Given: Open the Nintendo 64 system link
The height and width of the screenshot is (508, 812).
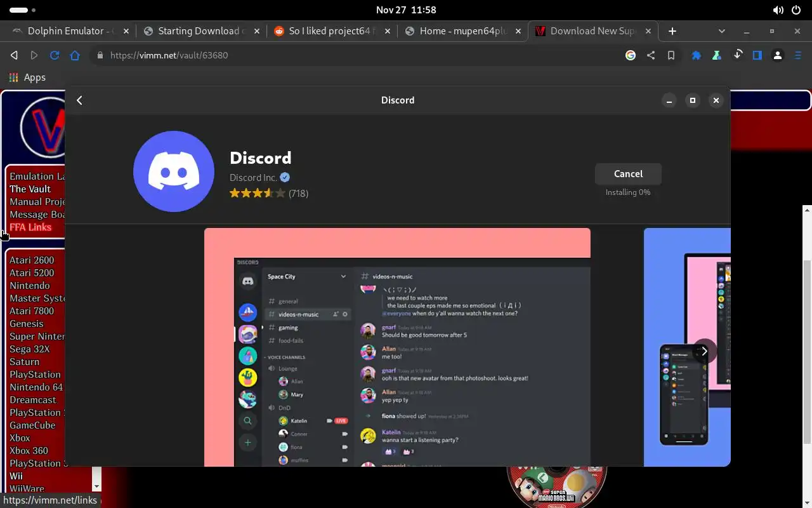Looking at the screenshot, I should [36, 387].
